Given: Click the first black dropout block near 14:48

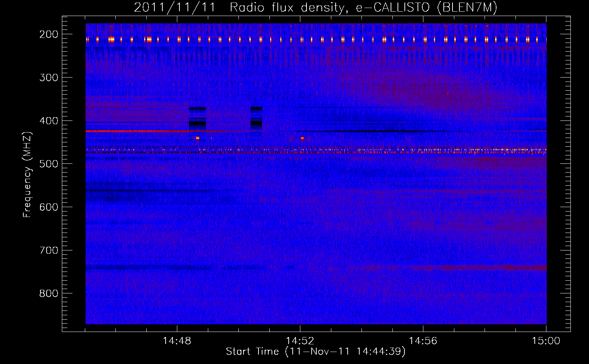Looking at the screenshot, I should point(197,118).
